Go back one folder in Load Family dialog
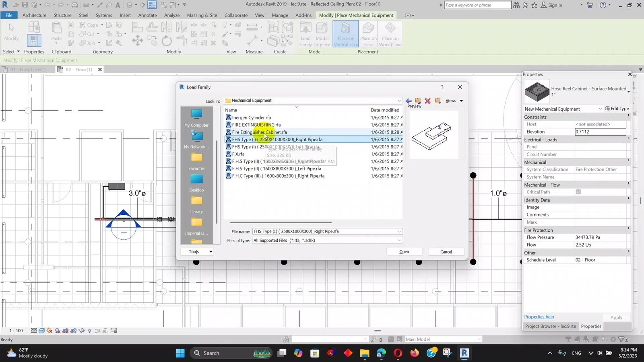The width and height of the screenshot is (644, 362). click(x=409, y=101)
